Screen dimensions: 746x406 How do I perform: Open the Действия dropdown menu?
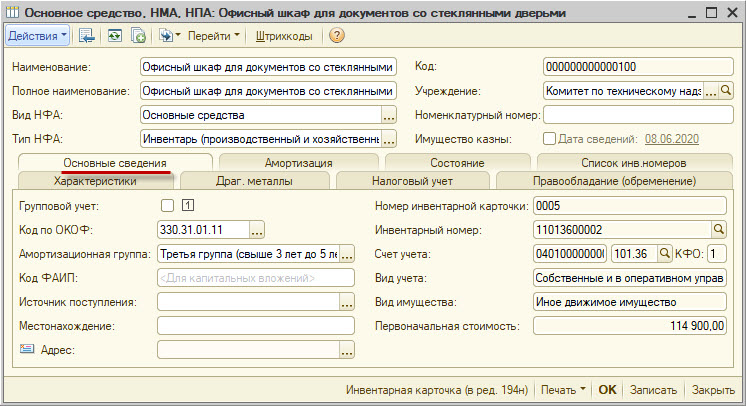37,36
